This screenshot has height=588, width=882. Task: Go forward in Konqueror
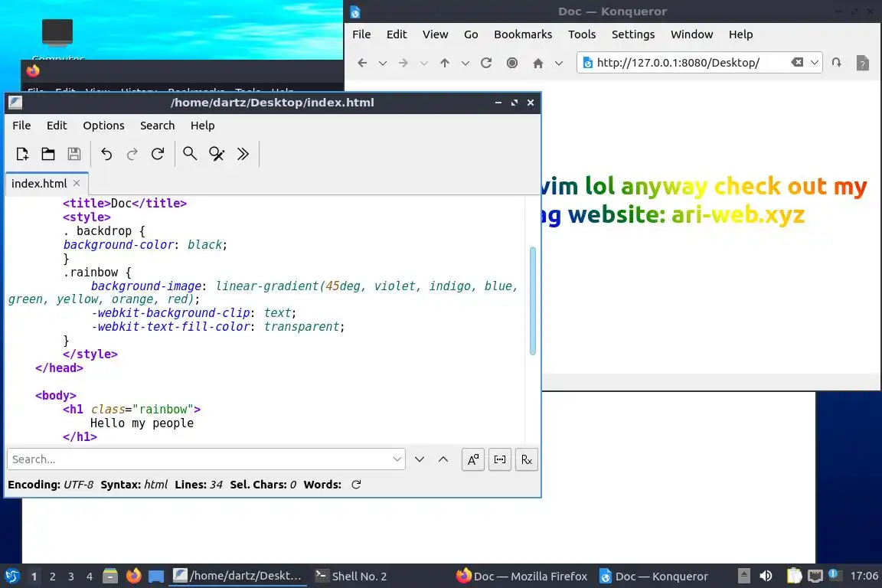(x=403, y=63)
